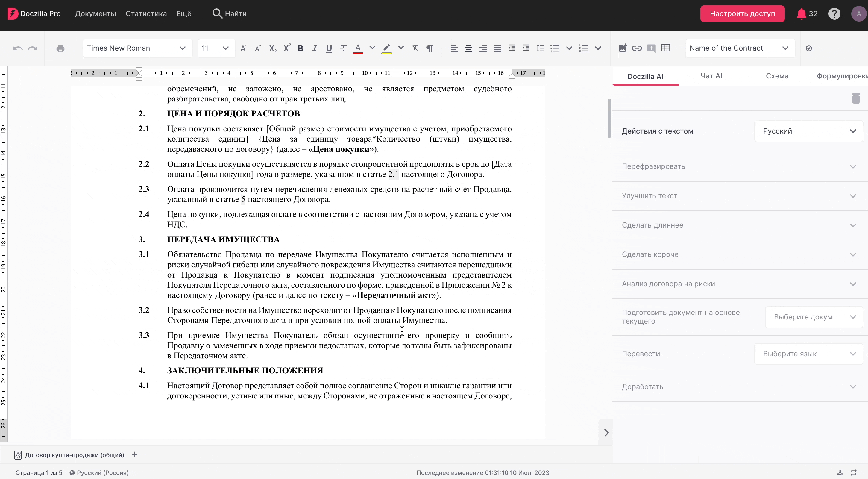Open the Выберите язык dropdown

[808, 354]
